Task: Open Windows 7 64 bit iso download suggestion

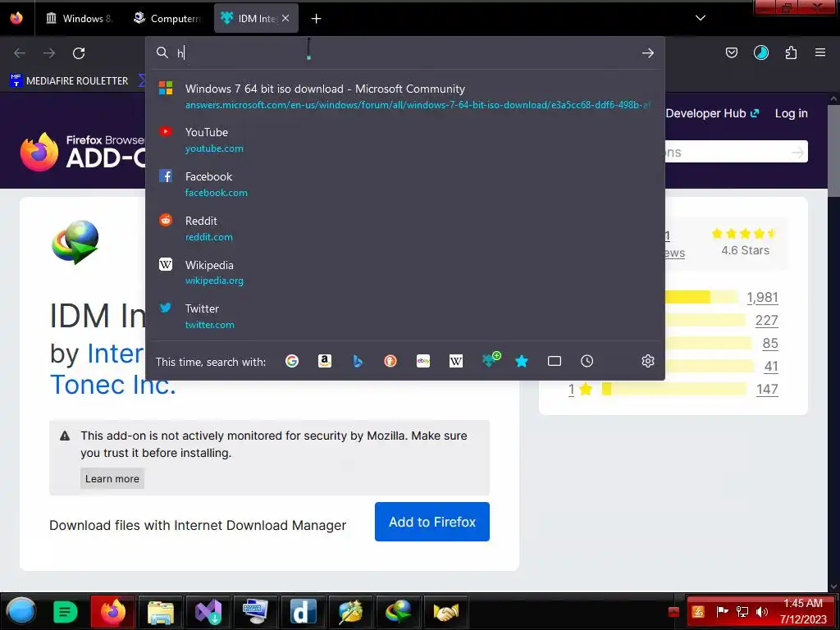Action: [x=404, y=96]
